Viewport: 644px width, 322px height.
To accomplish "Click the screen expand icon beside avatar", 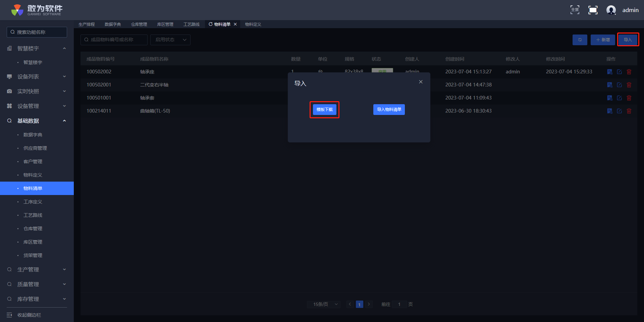I will tap(593, 10).
